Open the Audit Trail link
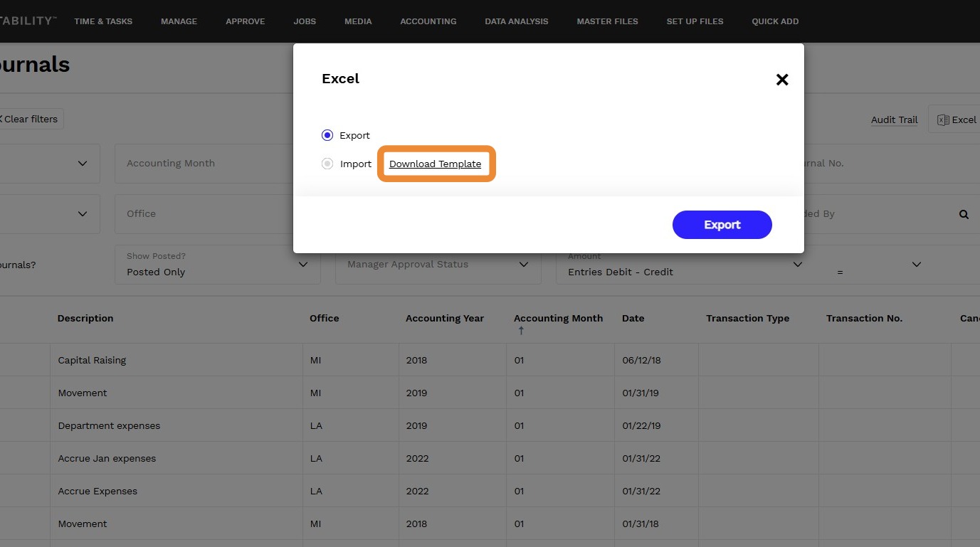The width and height of the screenshot is (980, 547). (x=894, y=120)
